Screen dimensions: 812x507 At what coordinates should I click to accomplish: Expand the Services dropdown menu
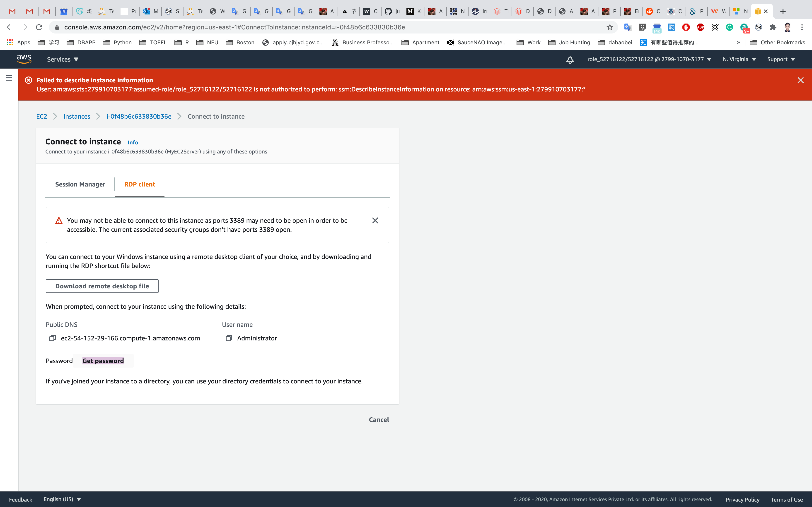(x=63, y=59)
